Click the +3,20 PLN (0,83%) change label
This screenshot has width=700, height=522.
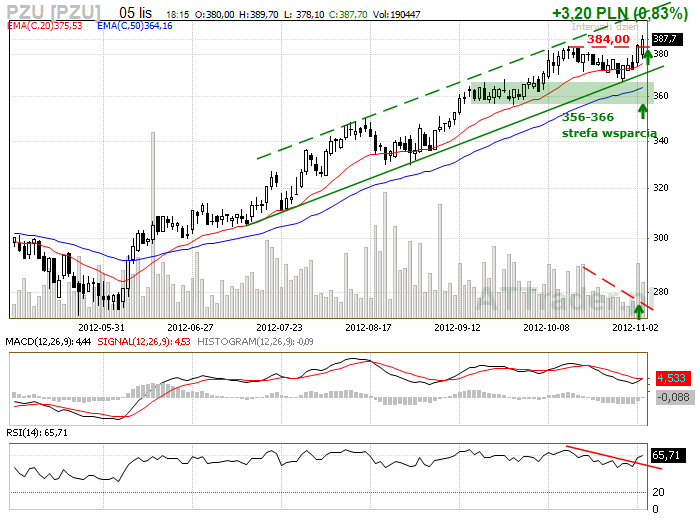tap(620, 13)
